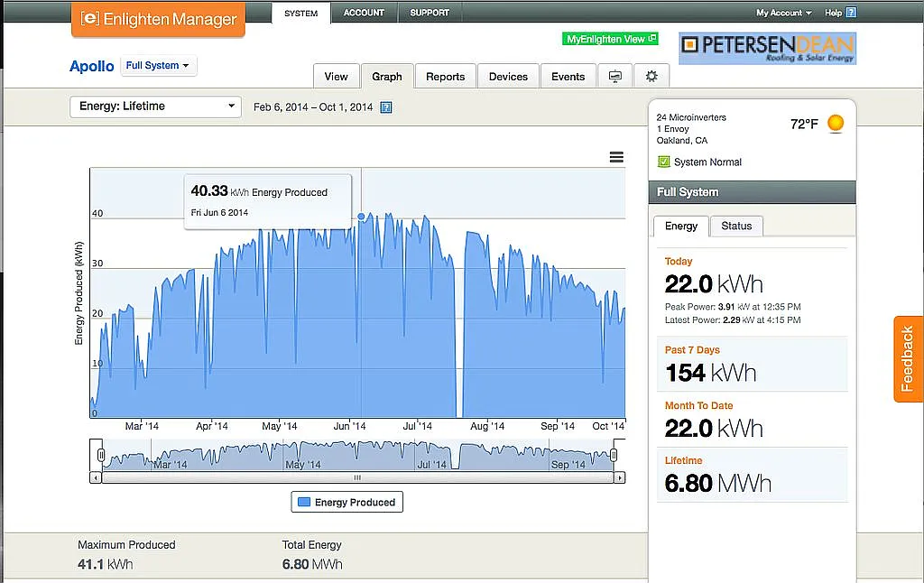Click the System Normal checkmark
Image resolution: width=924 pixels, height=583 pixels.
tap(664, 162)
